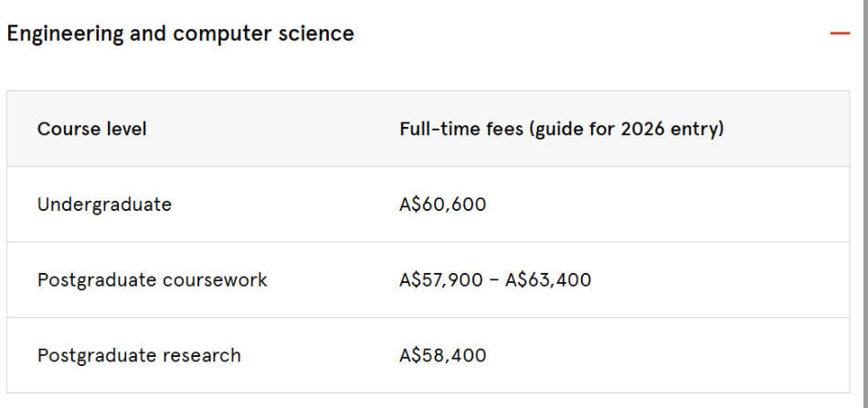
Task: Click the Full-time fees column header
Action: click(561, 129)
